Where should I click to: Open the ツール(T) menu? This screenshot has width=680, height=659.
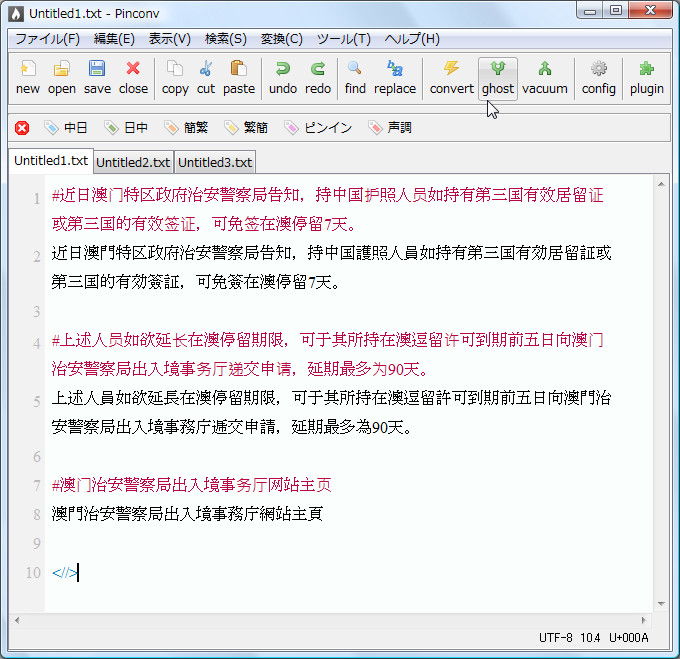(343, 39)
